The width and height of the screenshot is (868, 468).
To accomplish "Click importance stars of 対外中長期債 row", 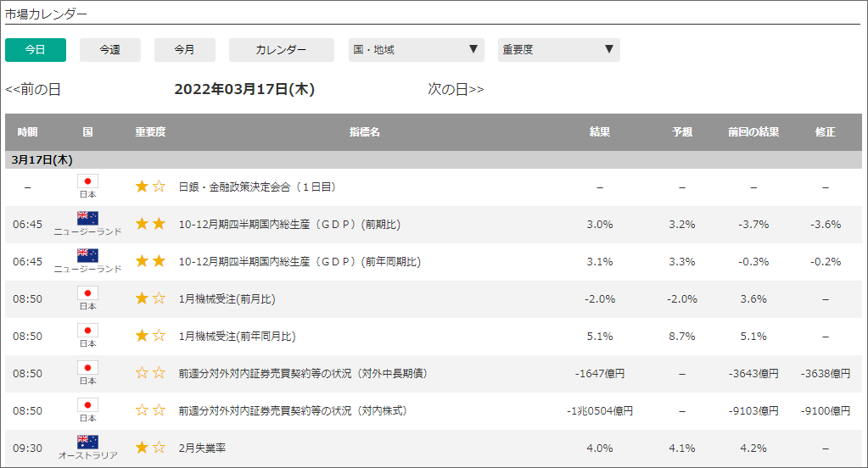I will pyautogui.click(x=150, y=373).
